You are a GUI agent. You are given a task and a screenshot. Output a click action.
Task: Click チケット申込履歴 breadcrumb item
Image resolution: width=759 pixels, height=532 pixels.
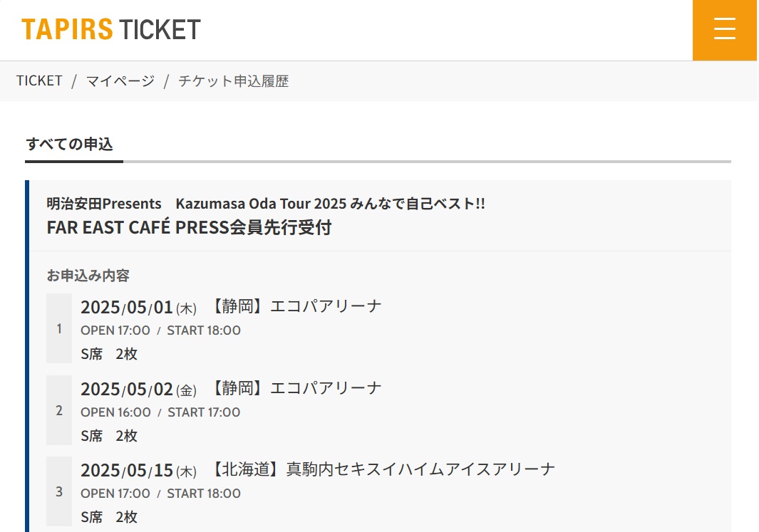233,81
